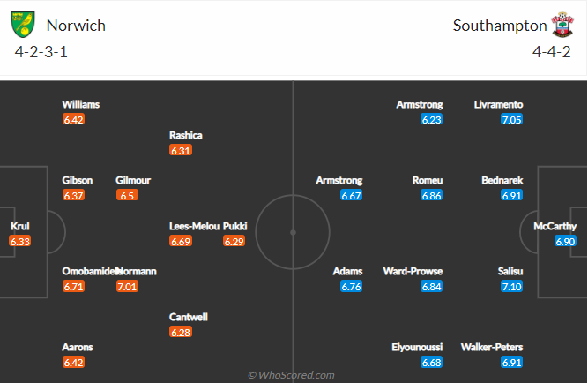The height and width of the screenshot is (383, 588).
Task: Select player Aarons at right back
Action: pyautogui.click(x=78, y=347)
